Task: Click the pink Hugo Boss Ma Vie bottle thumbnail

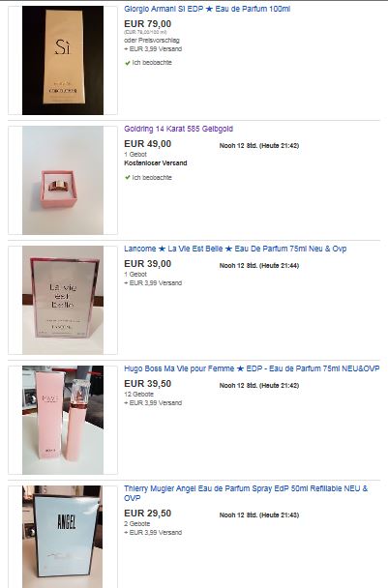Action: point(63,420)
